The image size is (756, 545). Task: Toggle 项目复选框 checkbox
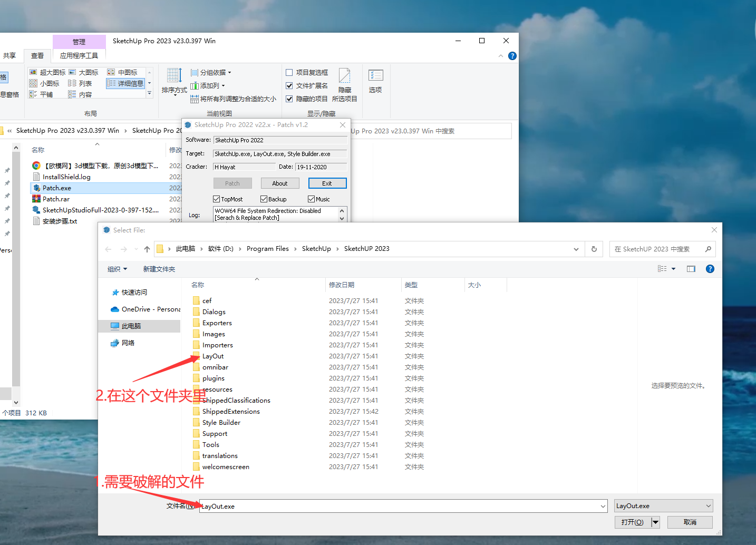click(289, 72)
